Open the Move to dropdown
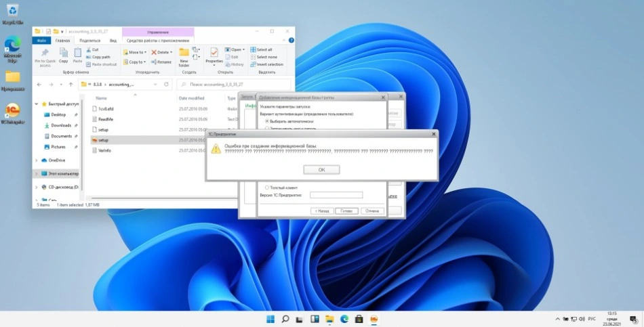This screenshot has height=327, width=644. 134,52
